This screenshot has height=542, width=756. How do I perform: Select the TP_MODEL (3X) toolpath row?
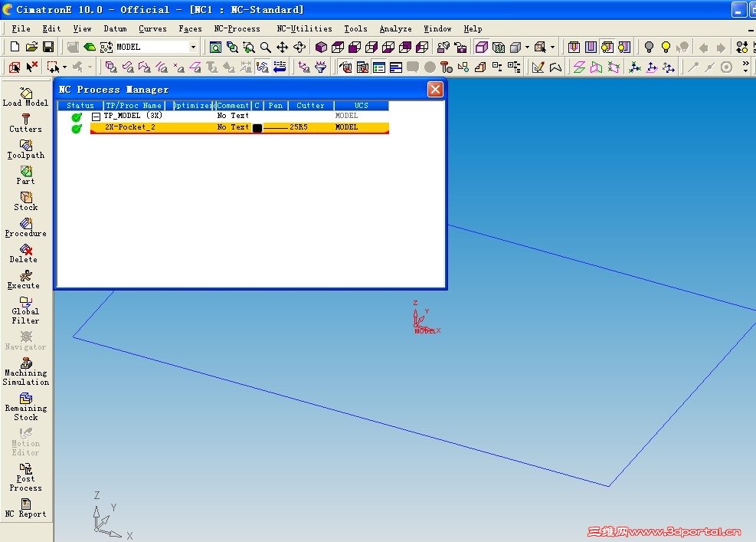(x=239, y=116)
